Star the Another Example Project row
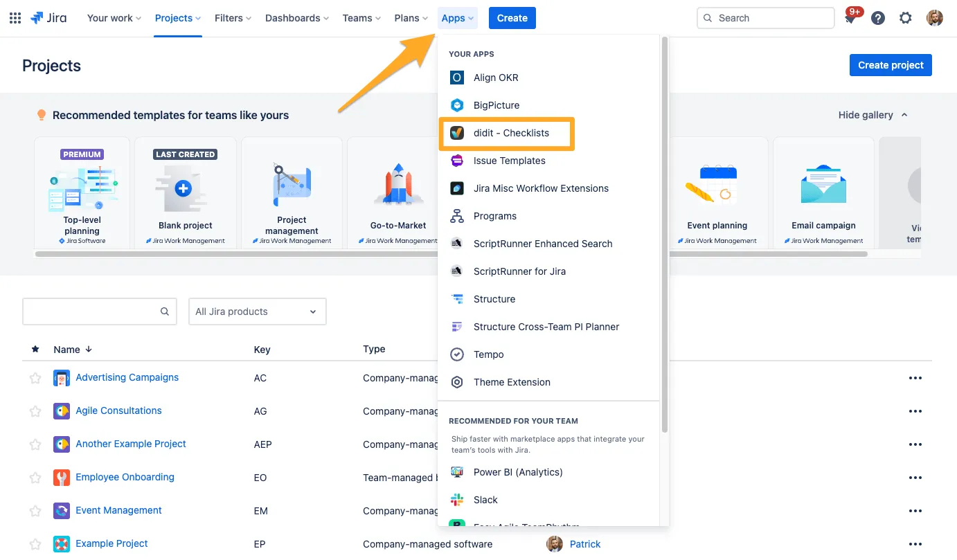This screenshot has height=560, width=957. [x=35, y=444]
